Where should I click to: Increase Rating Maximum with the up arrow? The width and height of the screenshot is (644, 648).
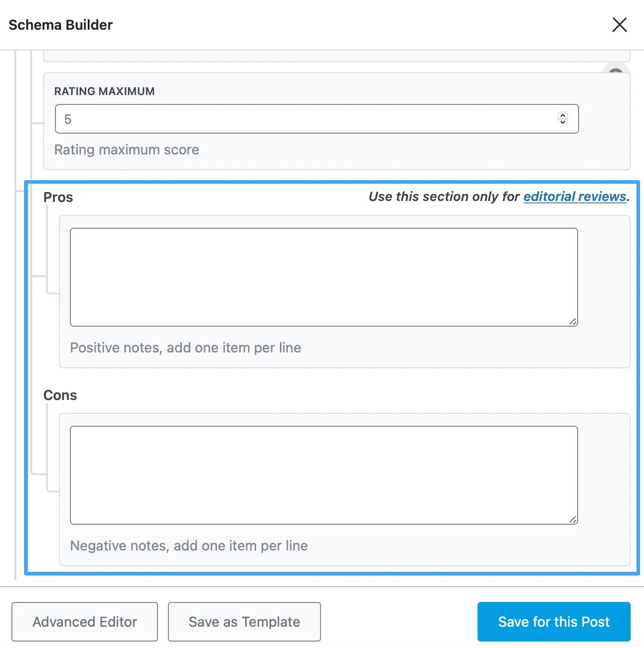(x=562, y=115)
